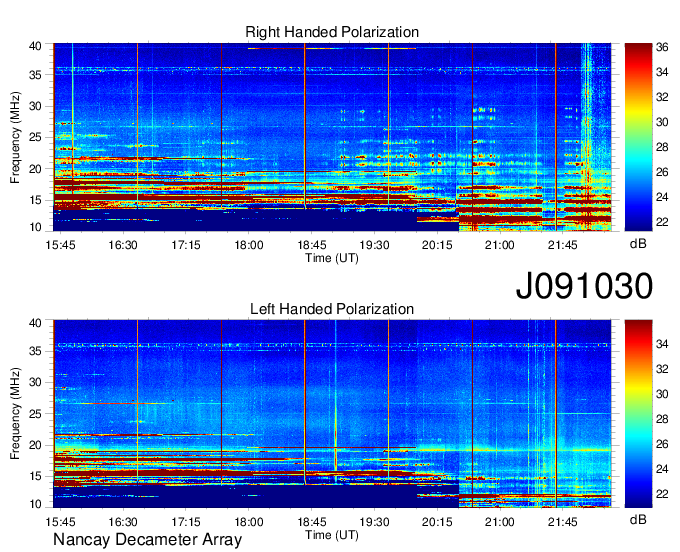Select the J091030 observation label
680x552 pixels.
[584, 286]
